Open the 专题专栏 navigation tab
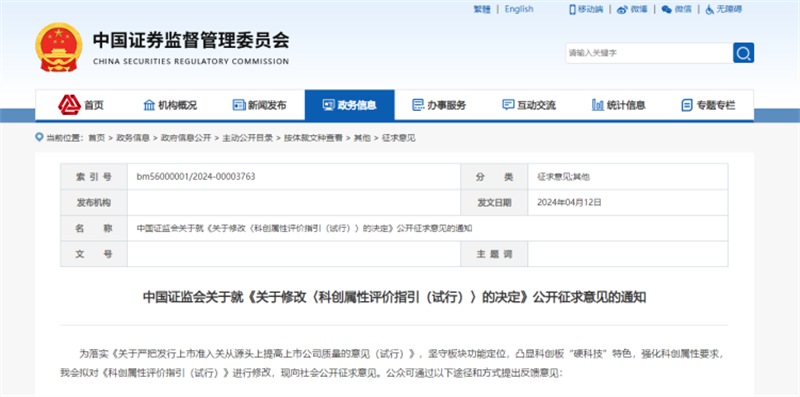The width and height of the screenshot is (800, 397). point(716,106)
